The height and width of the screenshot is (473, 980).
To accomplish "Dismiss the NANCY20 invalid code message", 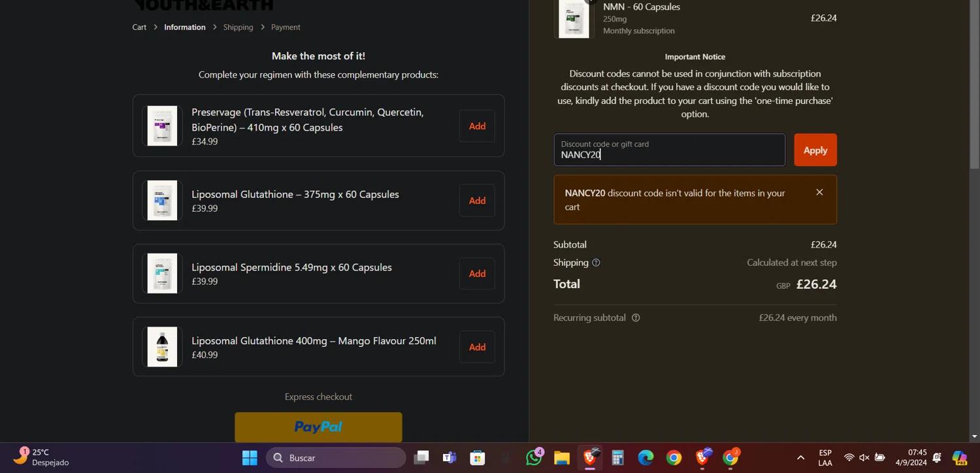I will coord(819,192).
